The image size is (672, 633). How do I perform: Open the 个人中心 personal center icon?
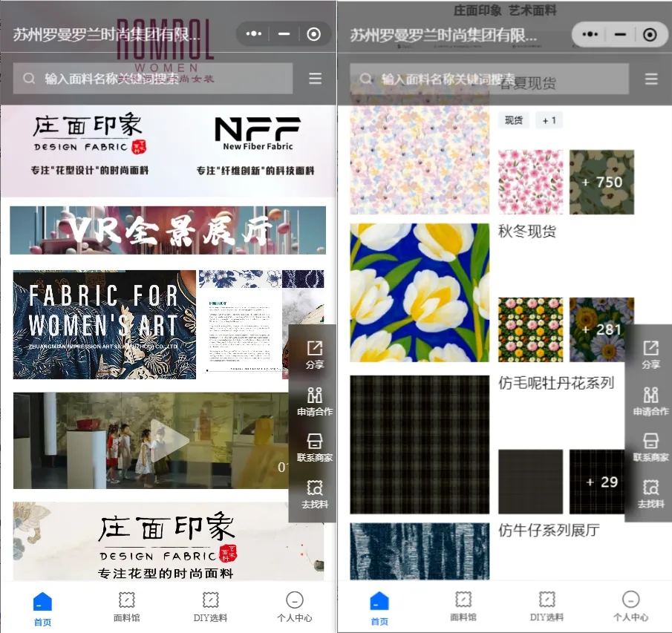[x=294, y=605]
